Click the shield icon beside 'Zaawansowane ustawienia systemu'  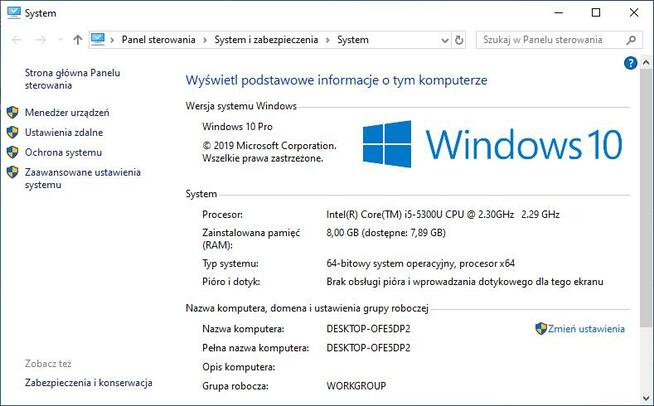[13, 172]
